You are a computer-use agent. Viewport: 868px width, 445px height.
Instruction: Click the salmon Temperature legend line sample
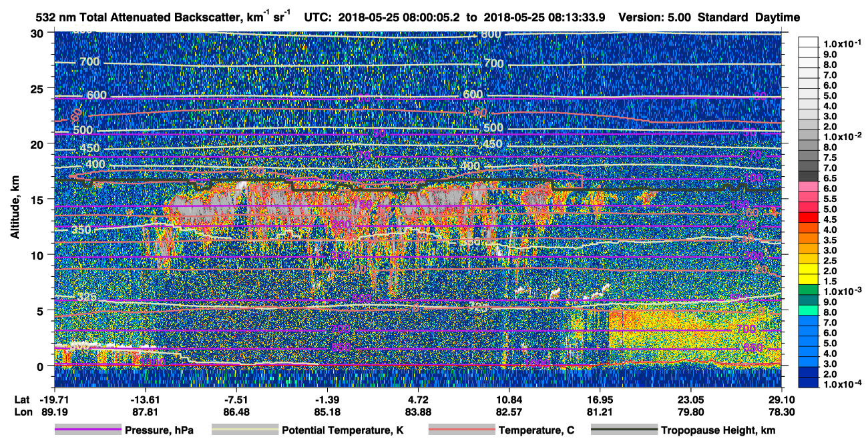tap(461, 430)
